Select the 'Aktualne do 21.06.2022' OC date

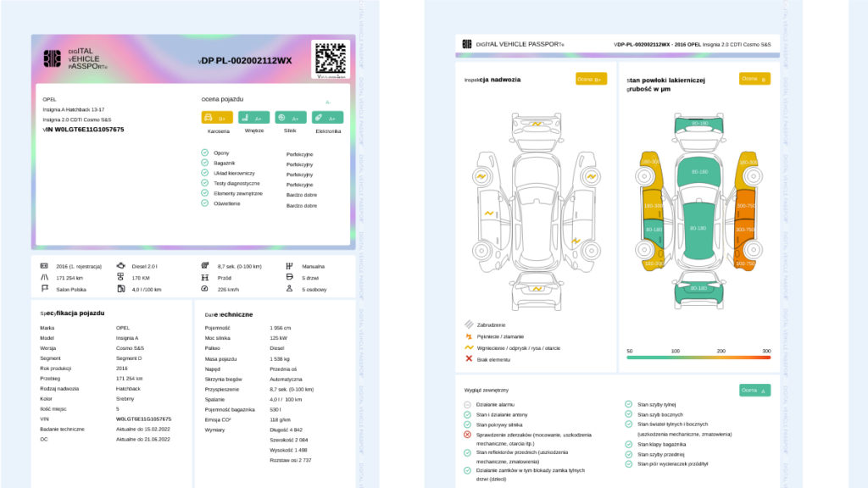(x=142, y=440)
